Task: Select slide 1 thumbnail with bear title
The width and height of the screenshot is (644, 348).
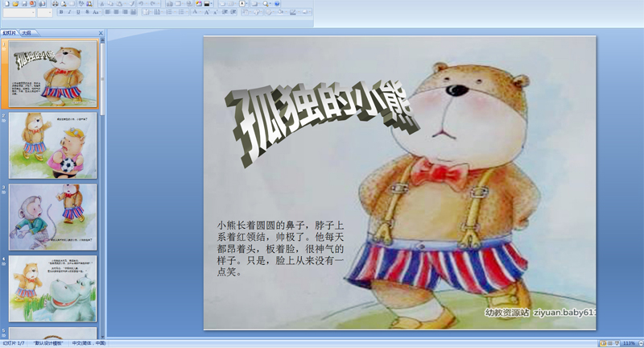Action: click(53, 74)
